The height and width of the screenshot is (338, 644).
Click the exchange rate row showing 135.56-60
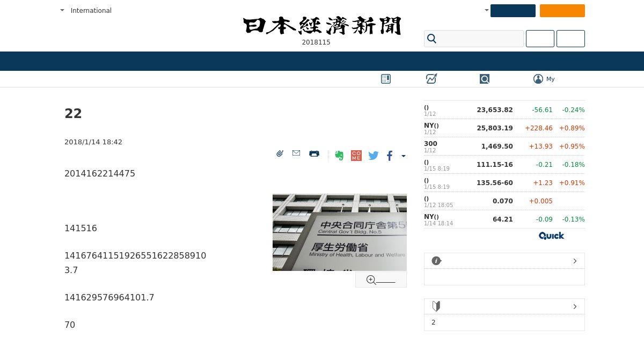504,183
